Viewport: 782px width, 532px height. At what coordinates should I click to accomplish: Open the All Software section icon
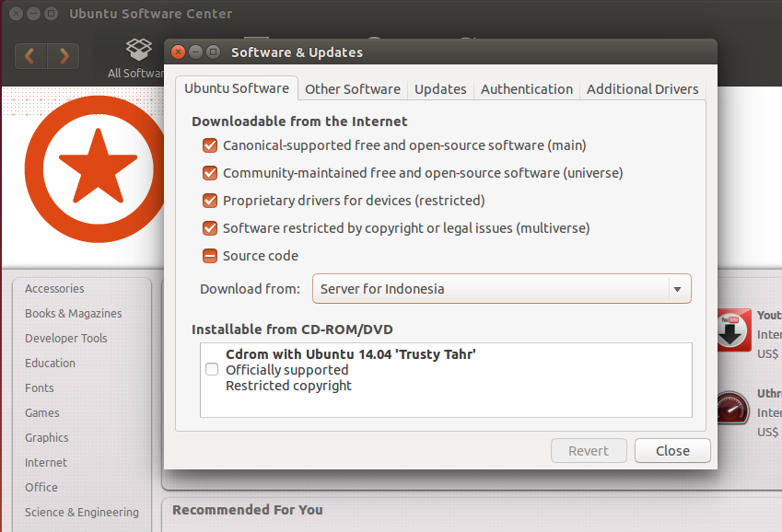(139, 50)
